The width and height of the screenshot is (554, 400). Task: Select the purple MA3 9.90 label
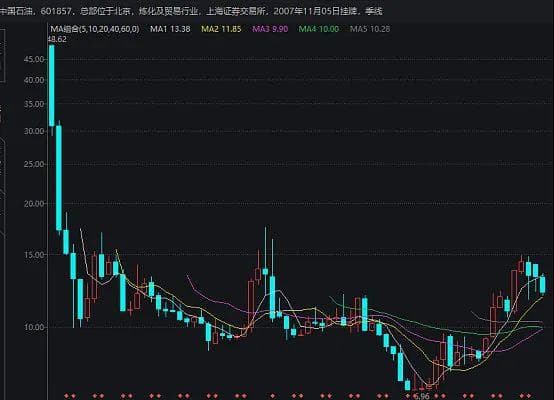[x=270, y=29]
